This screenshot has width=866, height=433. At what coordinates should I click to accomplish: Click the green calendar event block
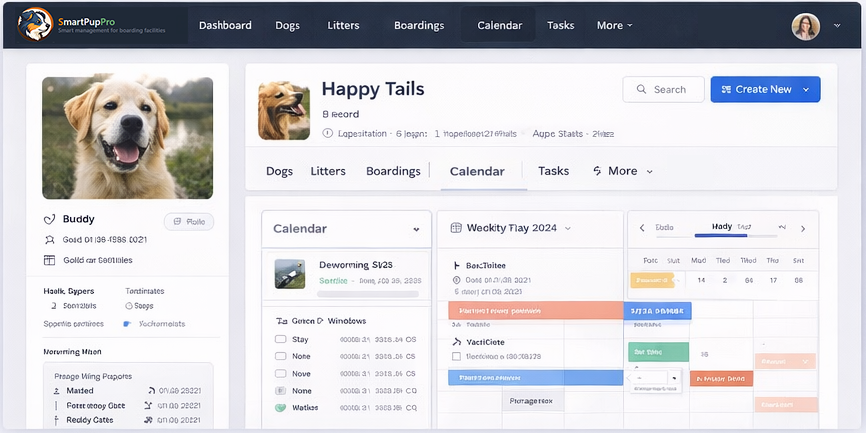click(x=658, y=352)
